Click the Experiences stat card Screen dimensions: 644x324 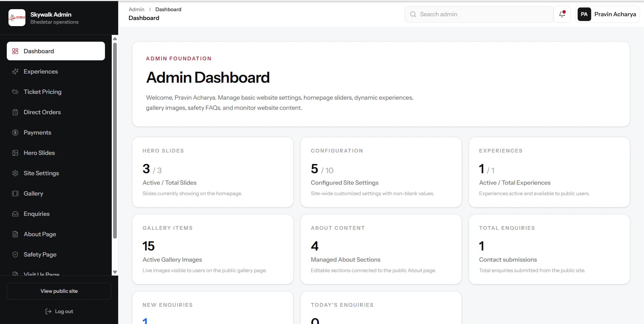(549, 172)
